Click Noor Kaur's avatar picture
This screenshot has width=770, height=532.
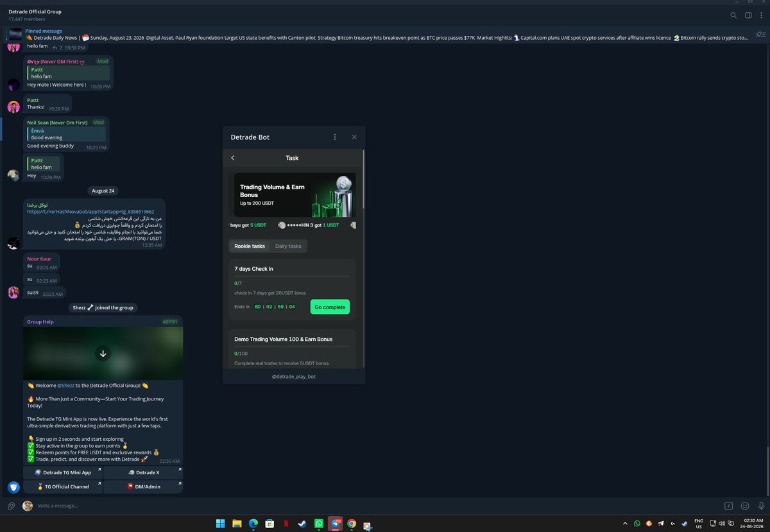[x=13, y=293]
